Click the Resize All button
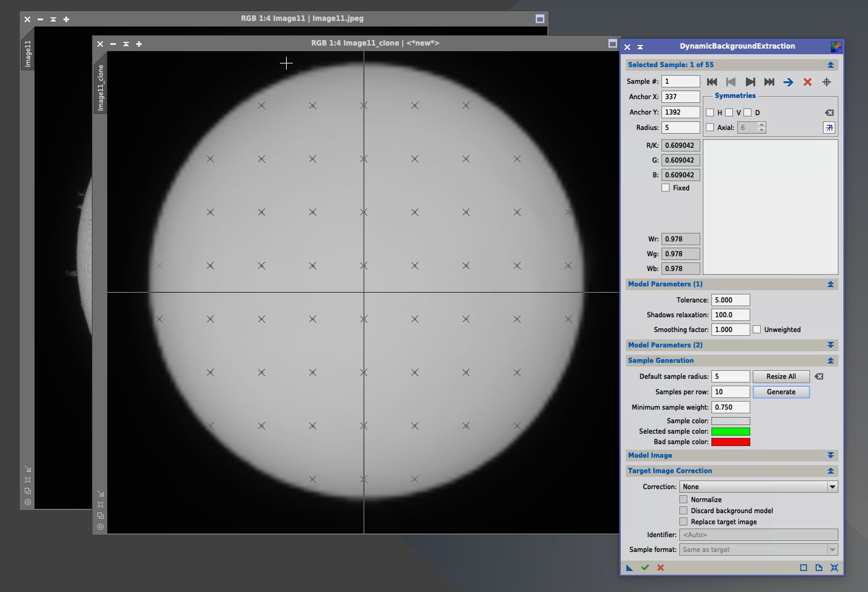Image resolution: width=868 pixels, height=592 pixels. tap(781, 376)
